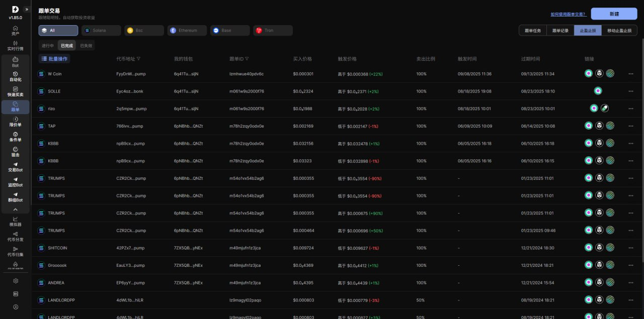Screen dimensions: 644x319
Task: Open the user profile icon in the sidebar
Action: [x=16, y=306]
